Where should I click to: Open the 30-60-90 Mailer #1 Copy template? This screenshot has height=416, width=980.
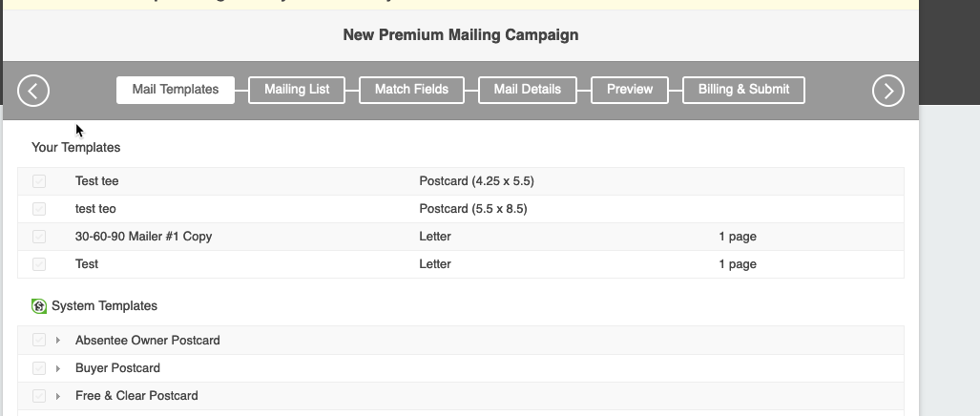coord(143,237)
